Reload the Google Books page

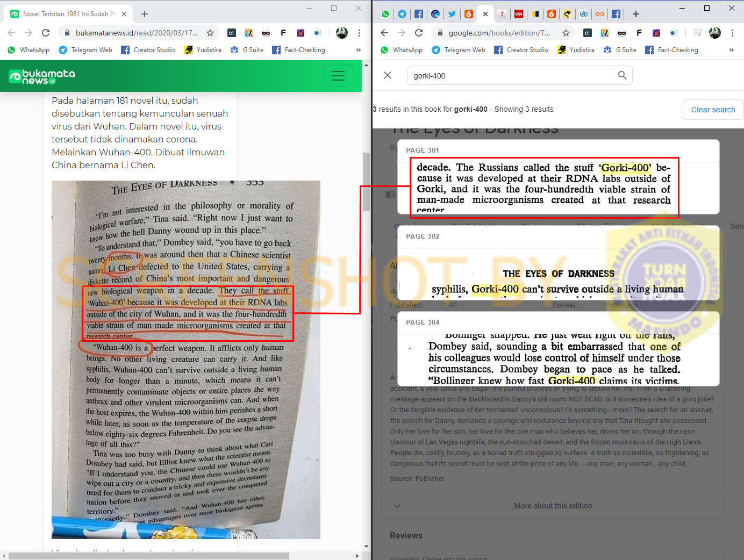(x=419, y=33)
